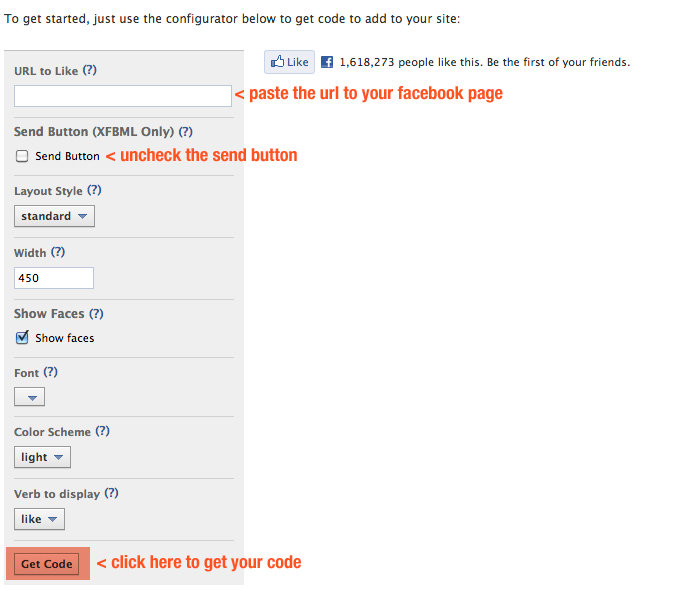The height and width of the screenshot is (597, 678).
Task: Open help for Color Scheme
Action: click(x=102, y=431)
